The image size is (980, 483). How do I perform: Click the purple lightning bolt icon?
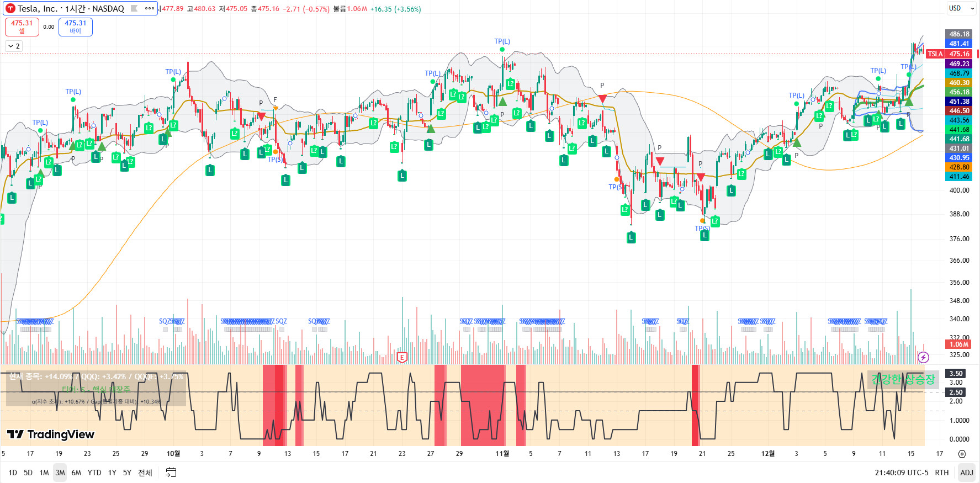tap(923, 357)
